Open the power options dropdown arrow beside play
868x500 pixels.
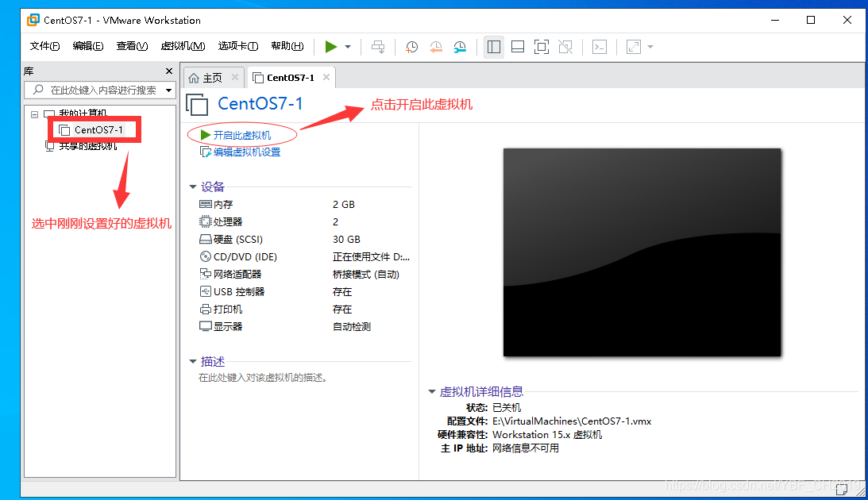348,47
